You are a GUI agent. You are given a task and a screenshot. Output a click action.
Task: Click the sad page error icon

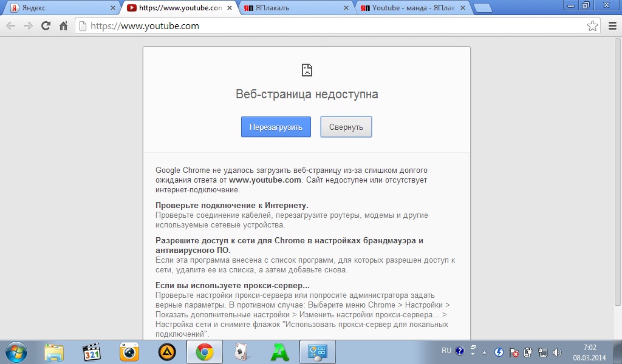tap(307, 70)
